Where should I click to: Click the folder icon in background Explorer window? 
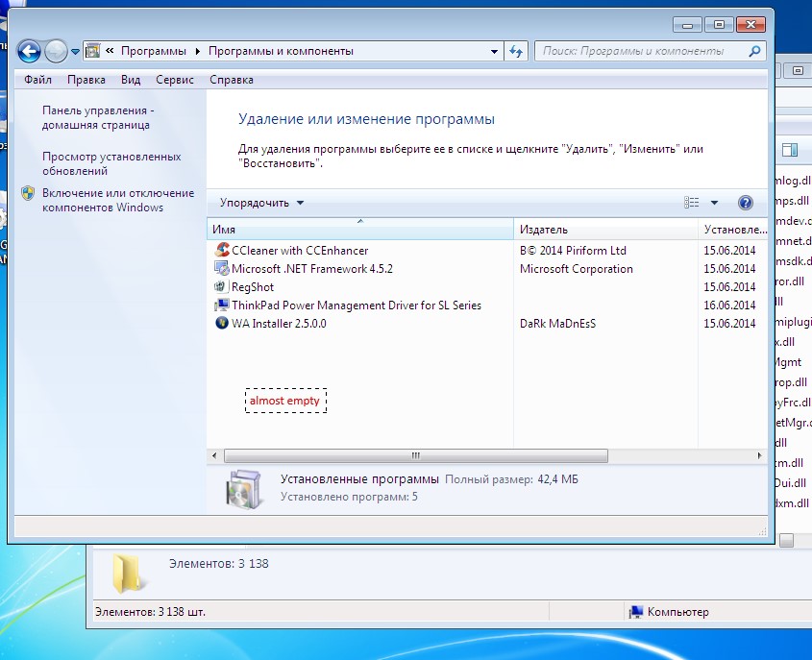click(128, 573)
